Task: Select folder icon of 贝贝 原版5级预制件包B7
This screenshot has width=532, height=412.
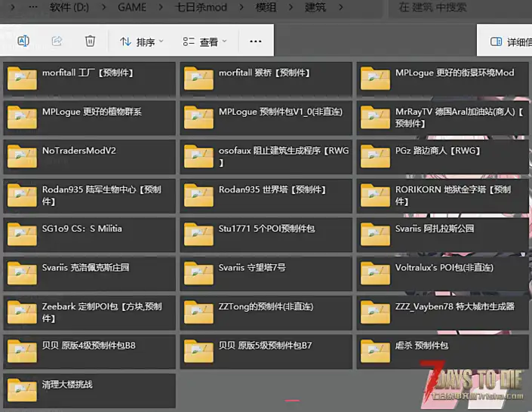Action: (198, 351)
